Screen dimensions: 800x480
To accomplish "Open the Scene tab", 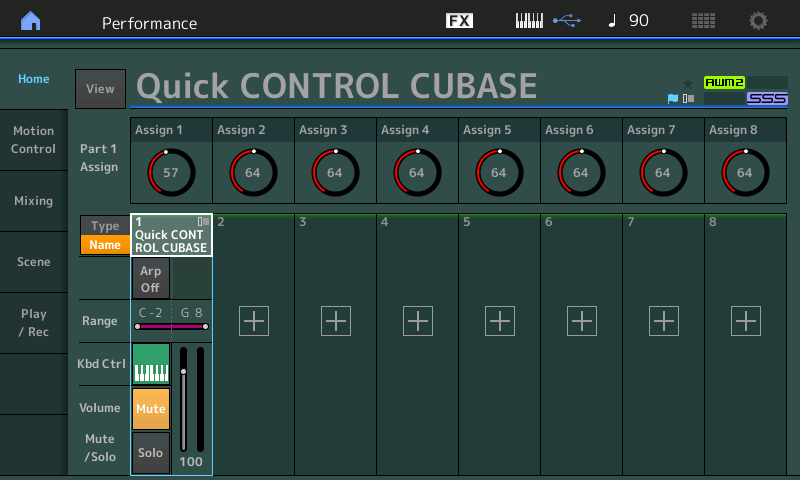I will [x=33, y=262].
